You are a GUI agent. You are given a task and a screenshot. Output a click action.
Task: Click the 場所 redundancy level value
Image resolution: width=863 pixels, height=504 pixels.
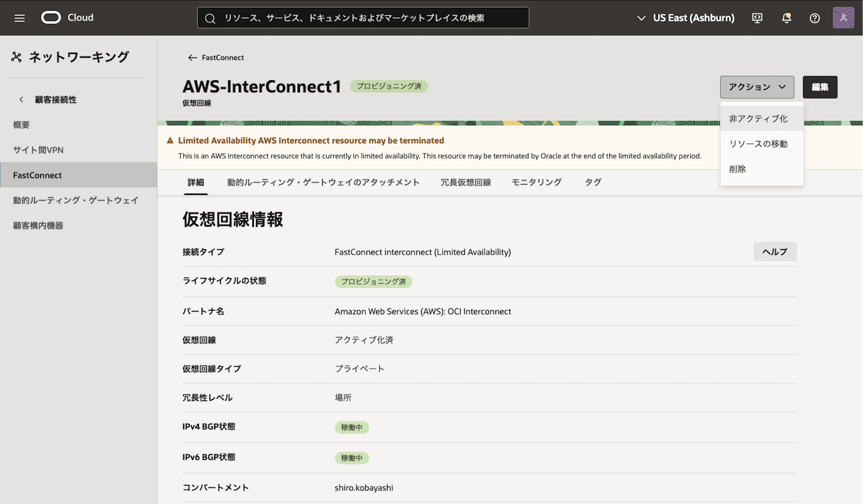(x=343, y=398)
